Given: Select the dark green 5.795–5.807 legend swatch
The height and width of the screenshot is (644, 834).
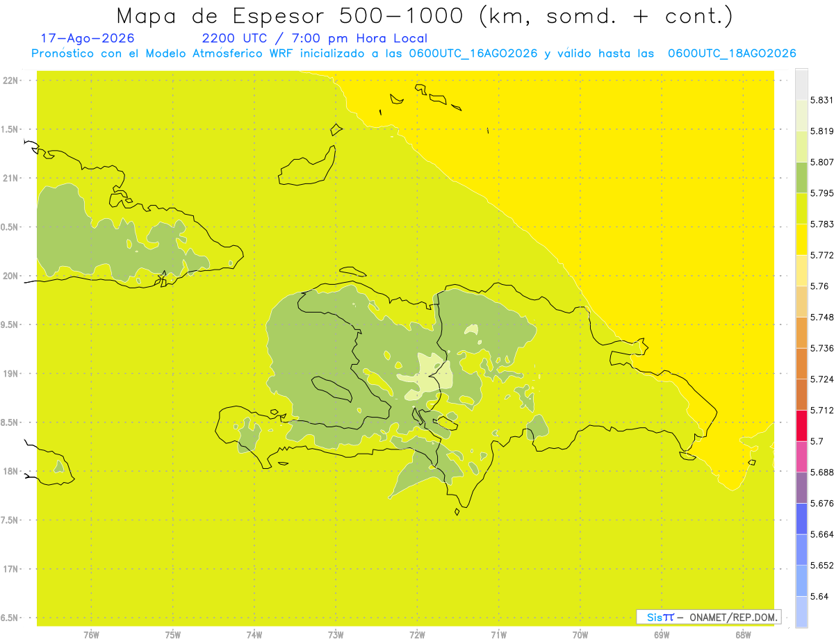Looking at the screenshot, I should click(x=801, y=178).
